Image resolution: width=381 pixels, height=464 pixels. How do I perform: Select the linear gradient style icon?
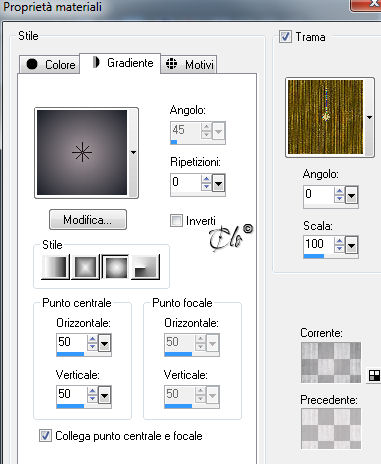click(x=55, y=267)
